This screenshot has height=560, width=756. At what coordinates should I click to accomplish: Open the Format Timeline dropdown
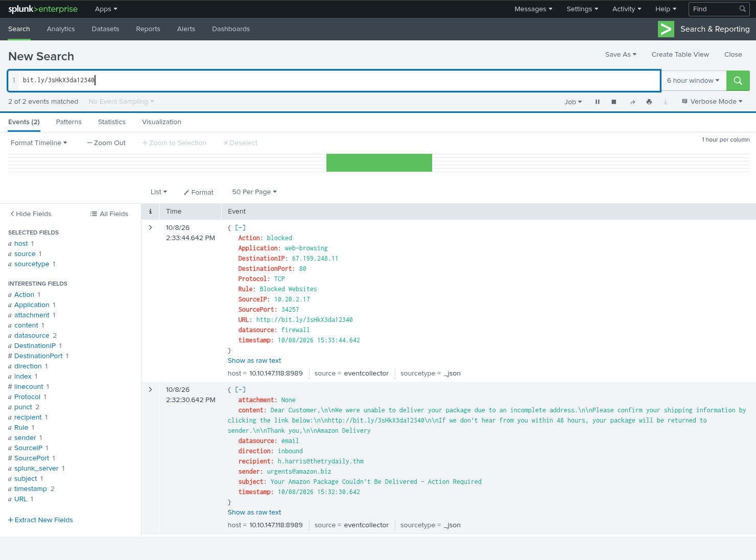point(39,143)
